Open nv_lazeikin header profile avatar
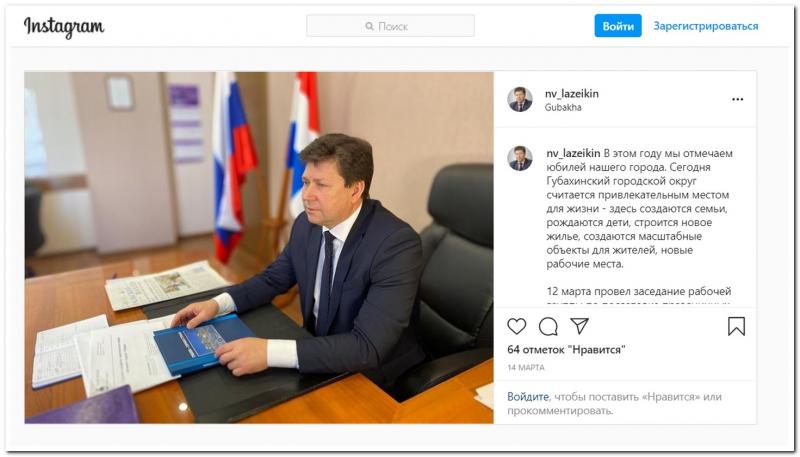This screenshot has height=457, width=800. 520,99
